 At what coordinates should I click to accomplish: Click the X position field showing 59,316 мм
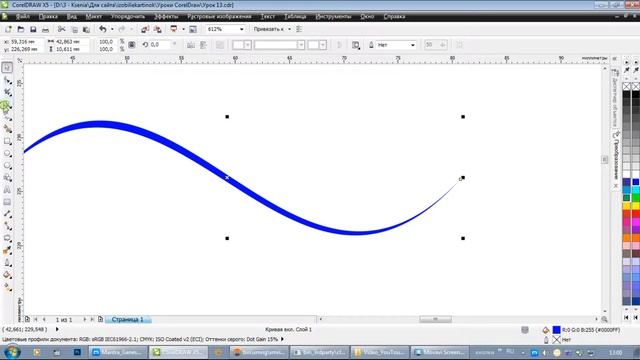pos(27,42)
